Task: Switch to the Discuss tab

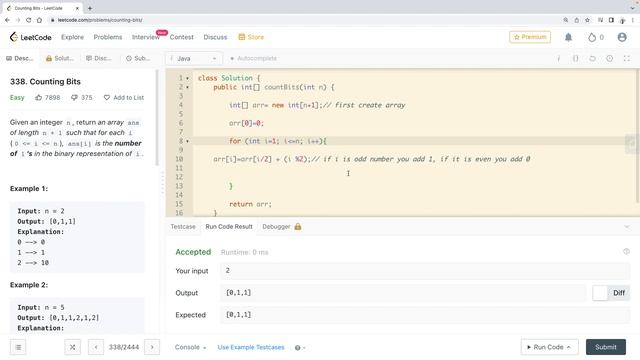Action: coord(98,58)
